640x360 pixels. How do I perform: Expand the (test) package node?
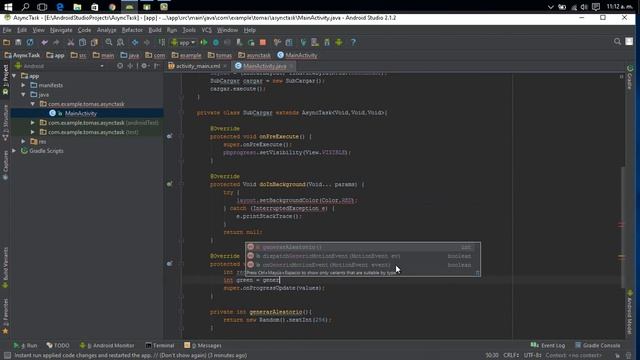33,132
